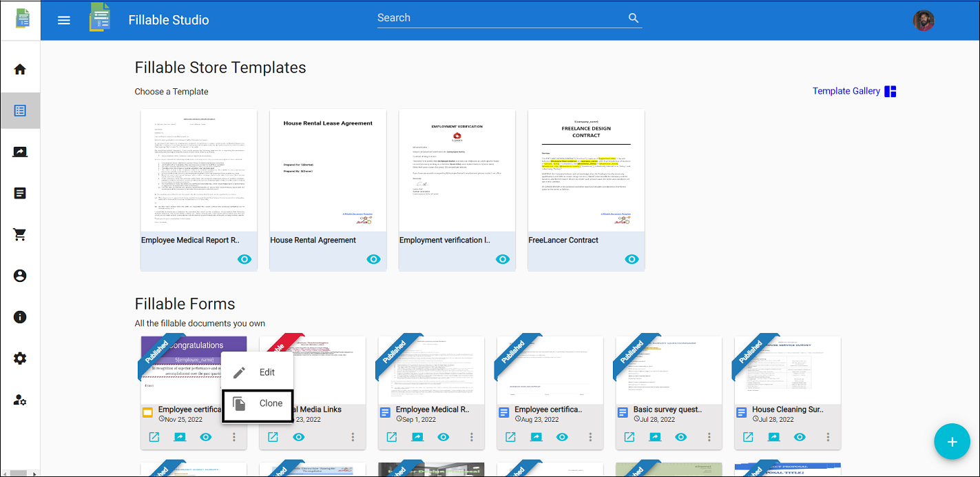The width and height of the screenshot is (980, 477).
Task: Open the account profile sidebar icon
Action: 20,276
